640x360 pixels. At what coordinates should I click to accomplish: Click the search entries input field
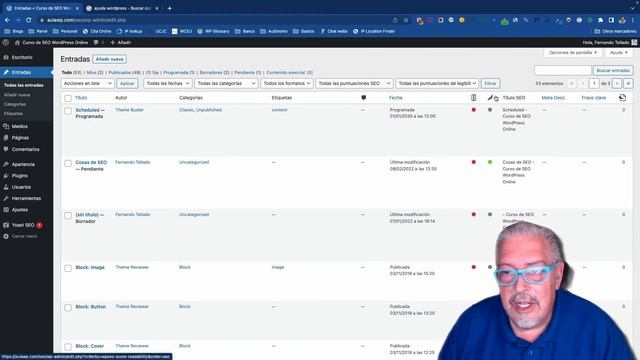562,71
